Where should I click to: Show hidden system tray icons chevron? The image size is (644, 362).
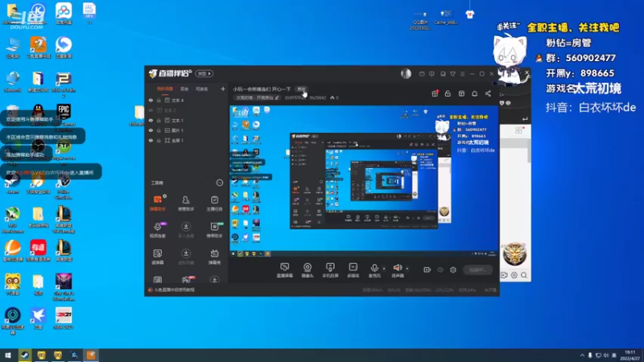point(582,356)
